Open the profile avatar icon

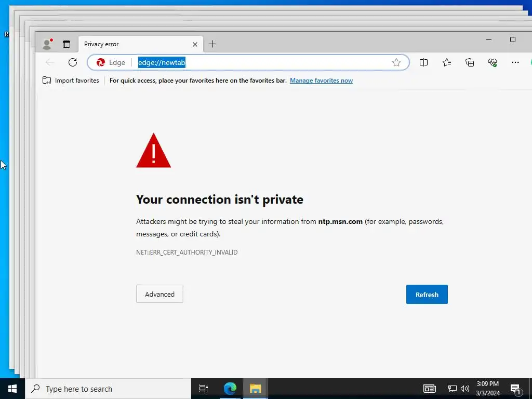pyautogui.click(x=47, y=44)
